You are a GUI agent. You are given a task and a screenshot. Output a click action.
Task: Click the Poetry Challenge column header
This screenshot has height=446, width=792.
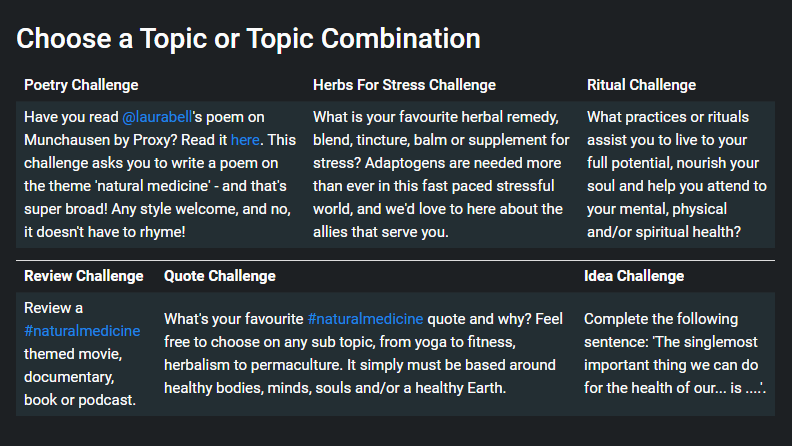[x=81, y=85]
